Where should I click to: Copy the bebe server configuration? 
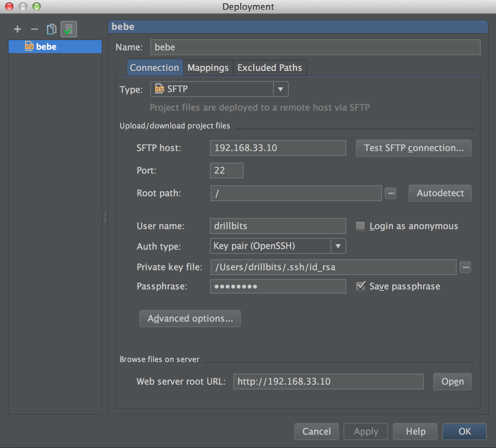click(x=51, y=29)
